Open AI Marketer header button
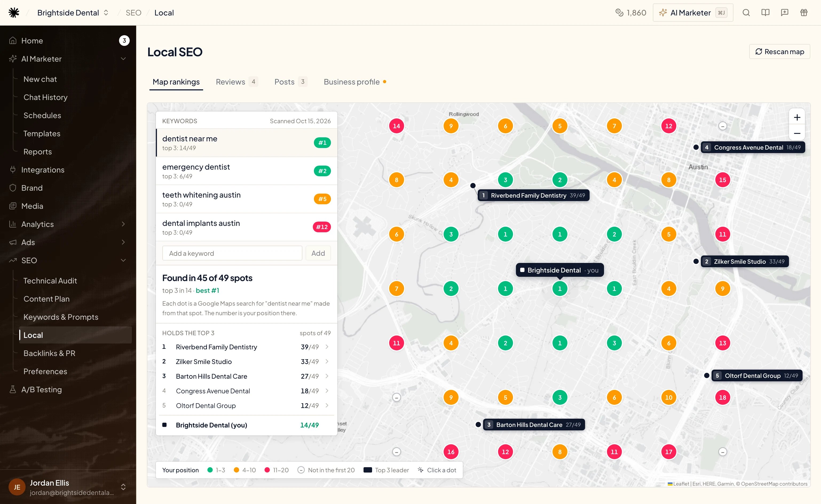 (x=693, y=13)
